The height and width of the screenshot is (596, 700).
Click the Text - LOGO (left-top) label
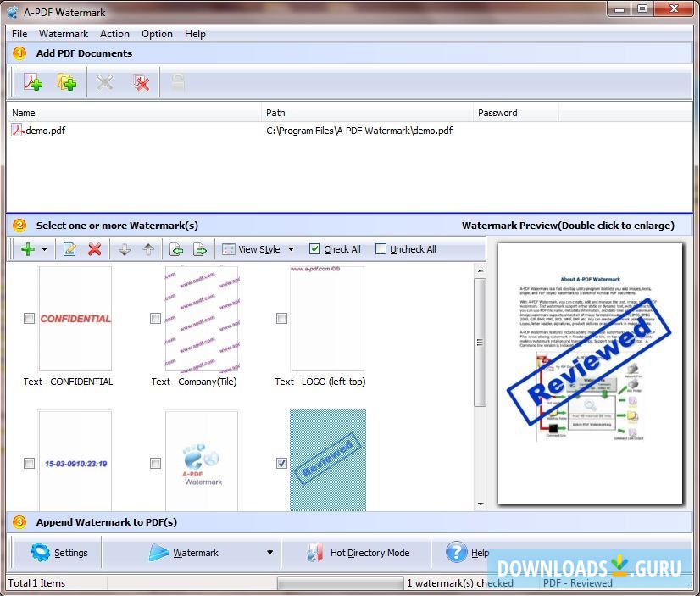point(320,382)
